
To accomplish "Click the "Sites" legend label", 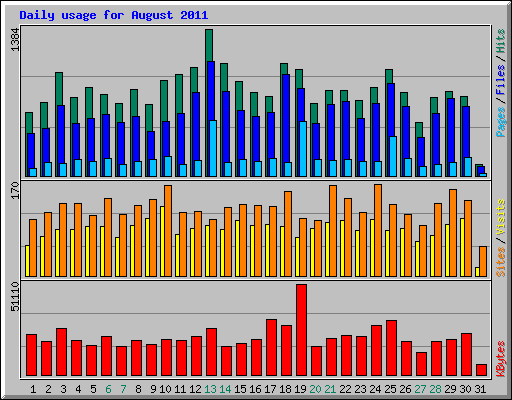I will [501, 262].
